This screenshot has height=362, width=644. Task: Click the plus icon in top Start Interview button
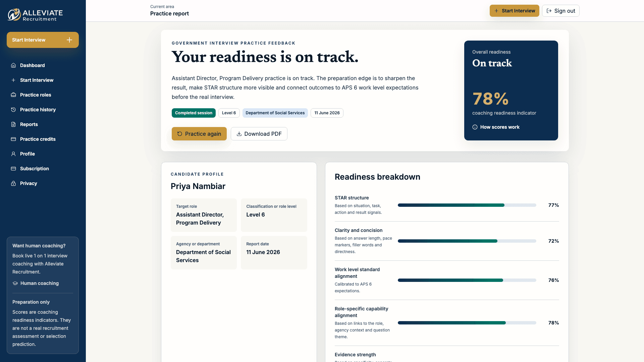pyautogui.click(x=496, y=11)
